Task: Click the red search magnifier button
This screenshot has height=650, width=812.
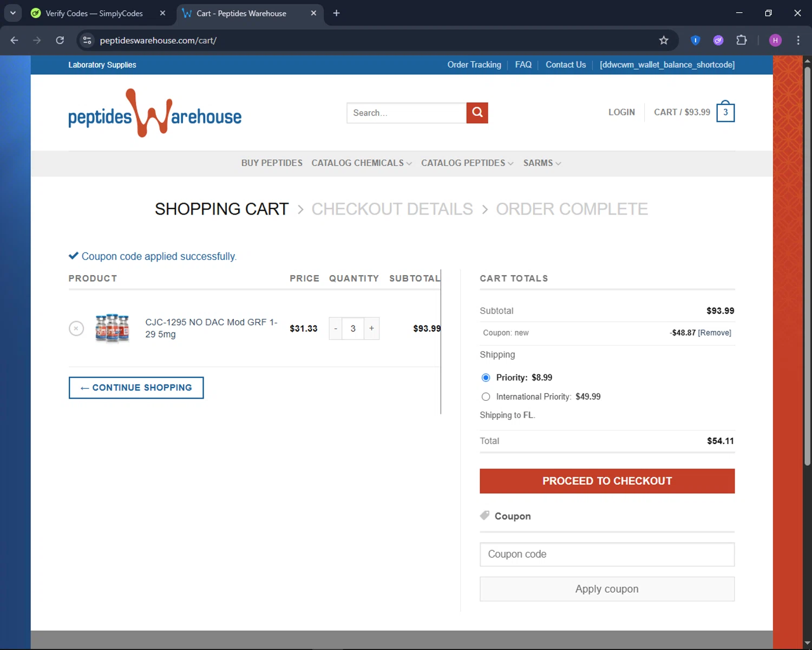Action: 477,113
